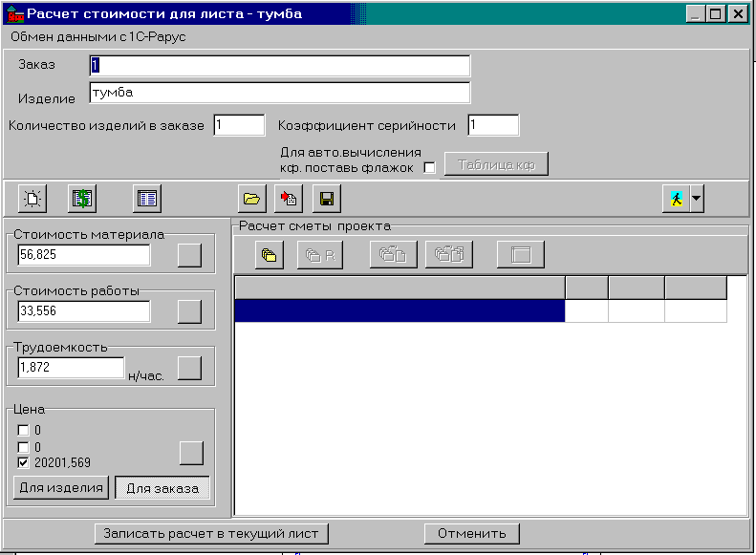Click work cost field 33,556
The width and height of the screenshot is (756, 555).
tap(84, 311)
